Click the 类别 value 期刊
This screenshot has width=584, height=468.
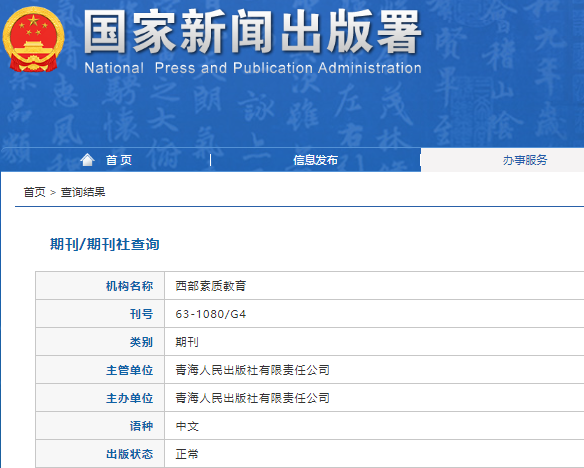click(187, 342)
